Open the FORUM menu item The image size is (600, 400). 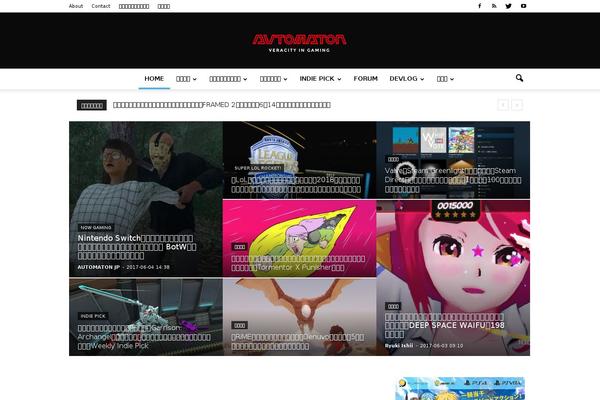tap(365, 79)
